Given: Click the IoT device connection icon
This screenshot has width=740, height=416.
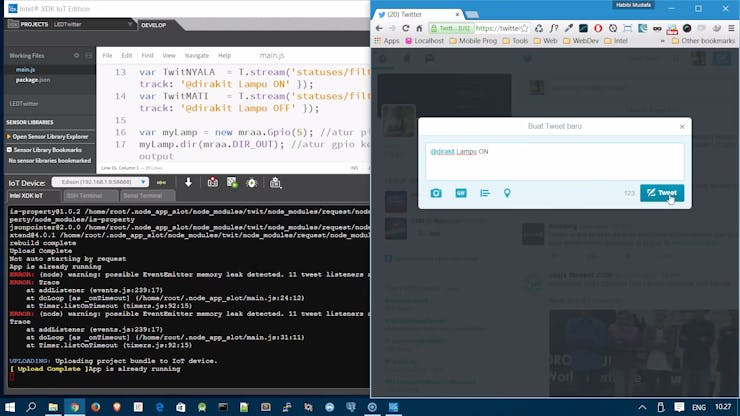Looking at the screenshot, I should pos(161,182).
